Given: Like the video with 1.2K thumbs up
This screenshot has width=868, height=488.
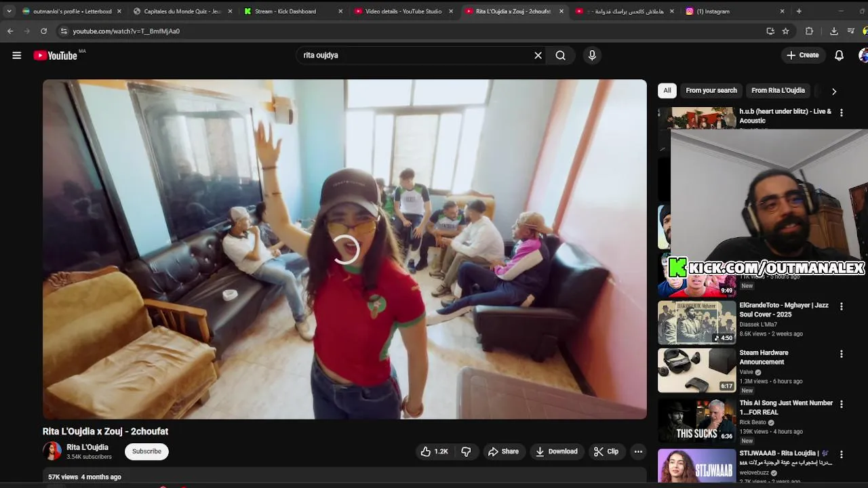Looking at the screenshot, I should (x=434, y=451).
